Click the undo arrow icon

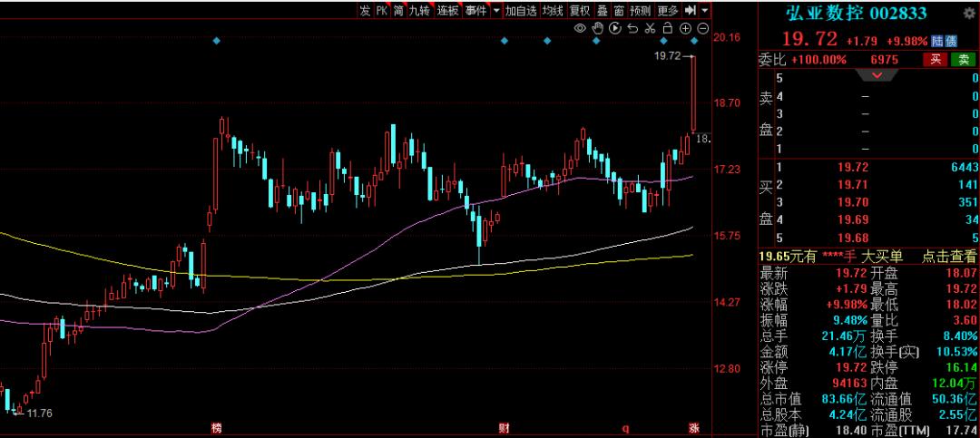tap(632, 29)
